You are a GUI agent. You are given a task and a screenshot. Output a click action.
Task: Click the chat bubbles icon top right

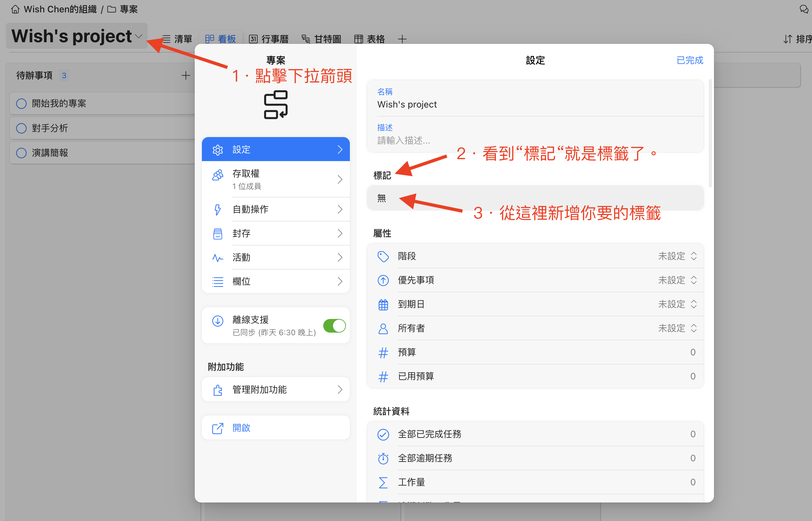pyautogui.click(x=804, y=9)
